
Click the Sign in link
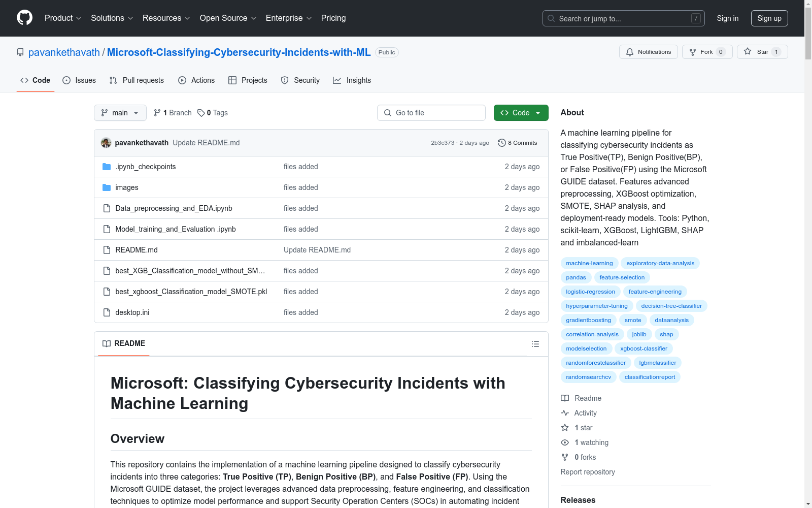pyautogui.click(x=728, y=18)
